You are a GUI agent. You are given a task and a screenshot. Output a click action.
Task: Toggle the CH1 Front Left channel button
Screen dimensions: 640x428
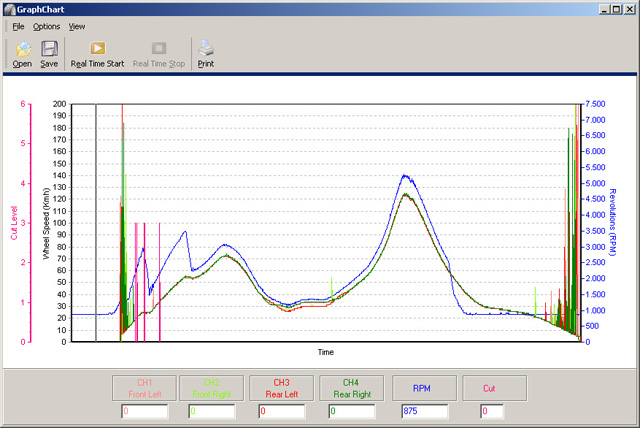[144, 388]
